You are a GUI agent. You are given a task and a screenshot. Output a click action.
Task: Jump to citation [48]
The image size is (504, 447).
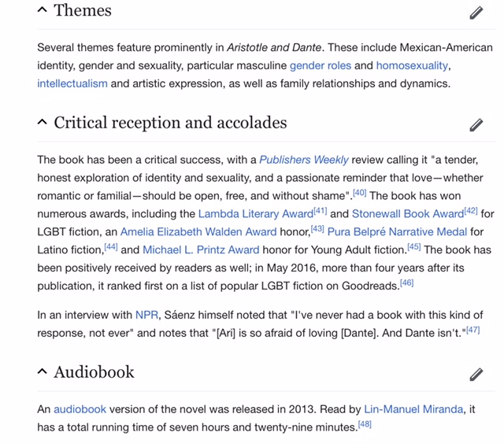[x=365, y=424]
